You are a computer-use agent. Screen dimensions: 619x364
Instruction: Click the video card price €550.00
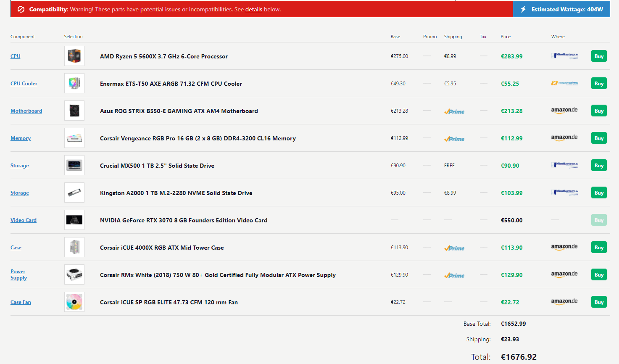512,220
